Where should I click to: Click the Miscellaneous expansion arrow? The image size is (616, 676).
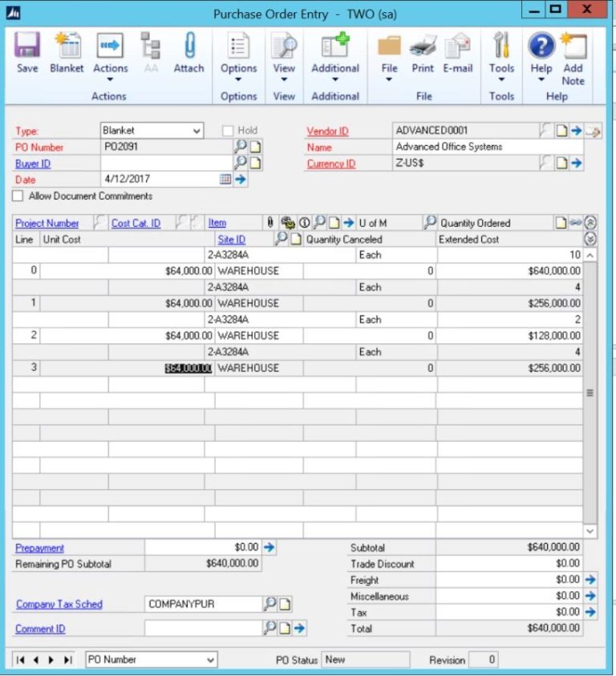pos(590,597)
